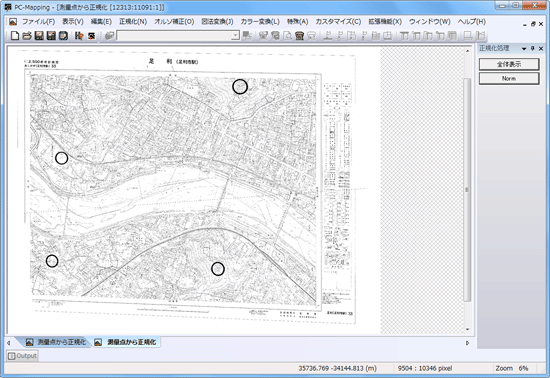Minimize the inner document window
550x378 pixels.
[525, 24]
